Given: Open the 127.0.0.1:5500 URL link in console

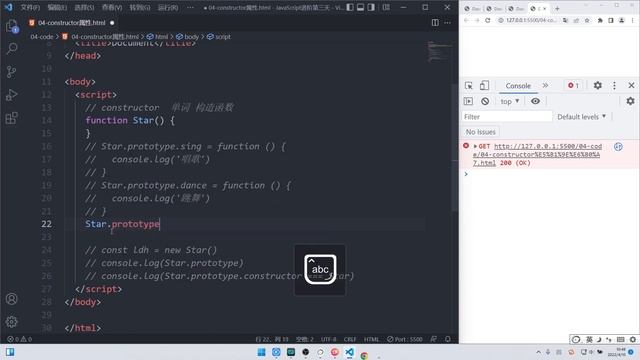Looking at the screenshot, I should [537, 154].
